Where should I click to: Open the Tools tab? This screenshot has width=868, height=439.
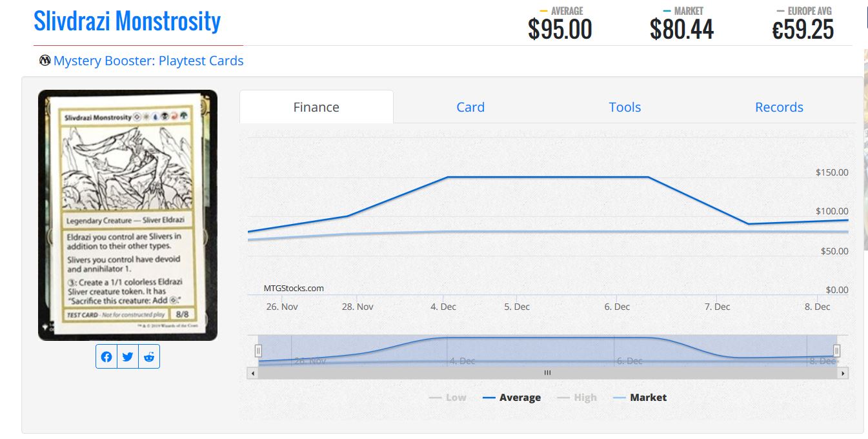coord(625,107)
